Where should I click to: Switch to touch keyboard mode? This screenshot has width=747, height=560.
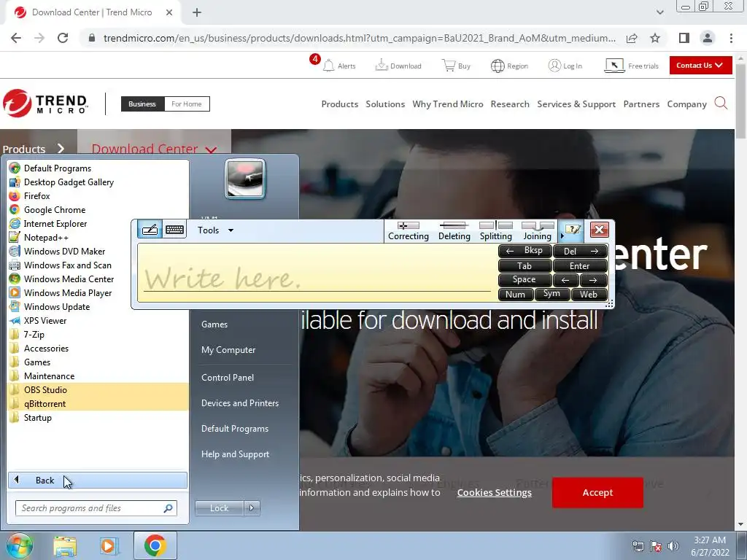(174, 230)
